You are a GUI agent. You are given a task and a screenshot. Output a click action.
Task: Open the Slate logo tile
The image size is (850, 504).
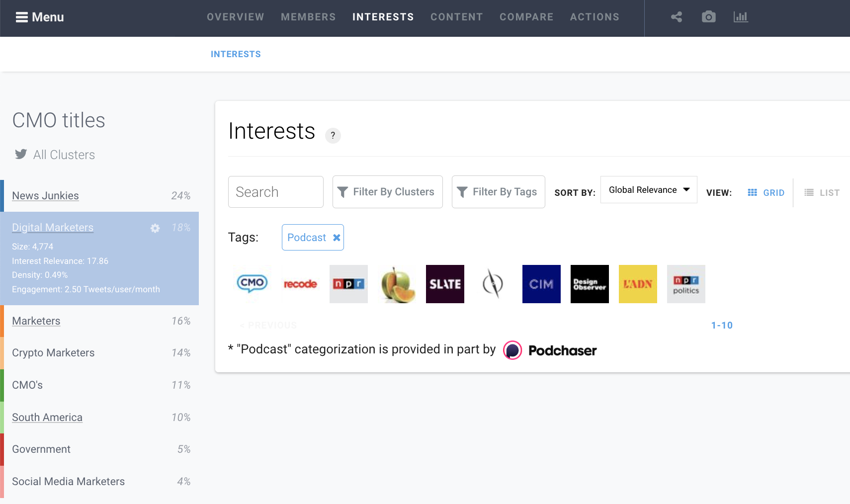click(445, 284)
